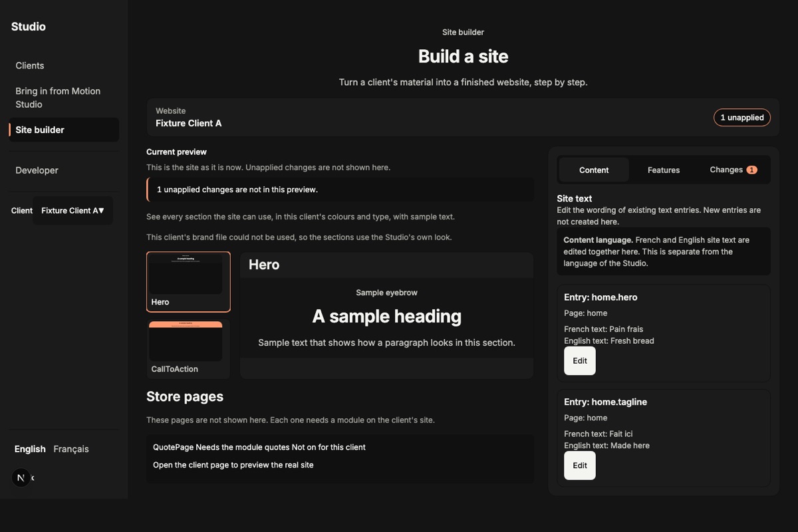Viewport: 798px width, 532px height.
Task: Click the 1 unapplied badge
Action: click(x=742, y=117)
